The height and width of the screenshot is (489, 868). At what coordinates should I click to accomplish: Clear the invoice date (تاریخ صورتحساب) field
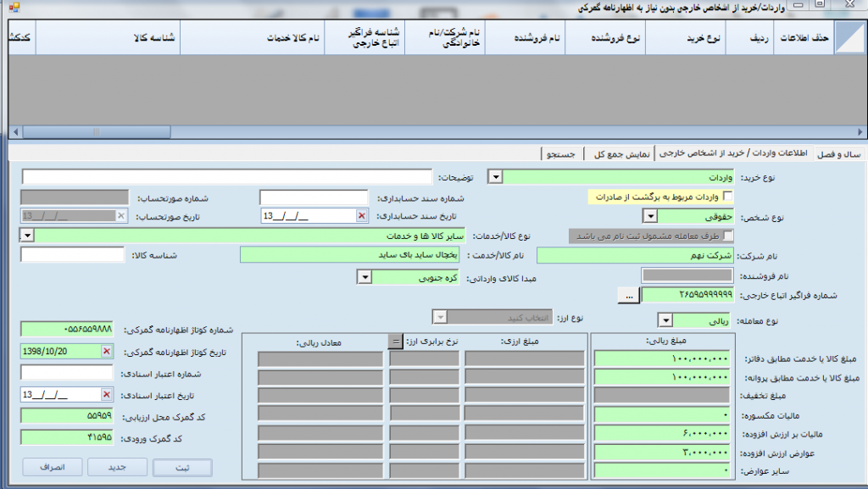(x=120, y=216)
